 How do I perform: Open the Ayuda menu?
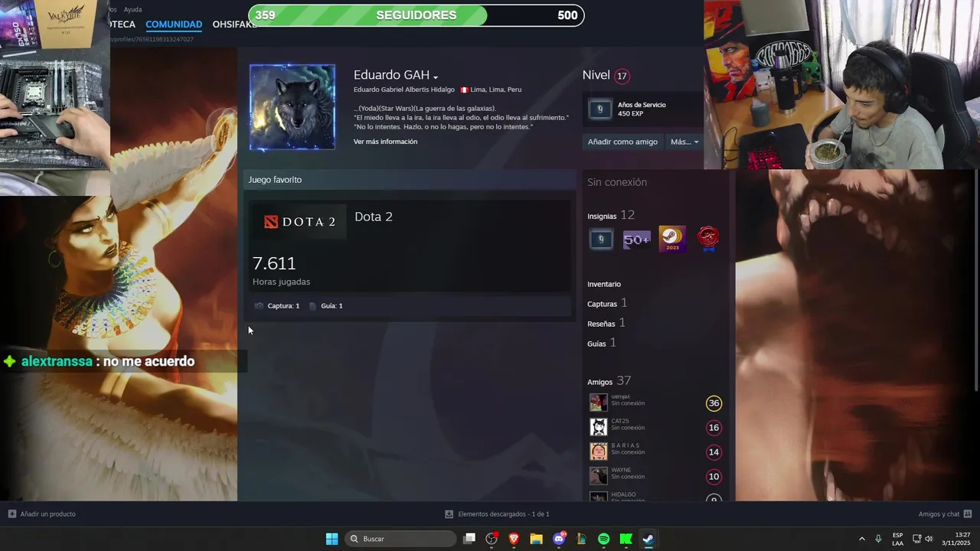[x=132, y=9]
